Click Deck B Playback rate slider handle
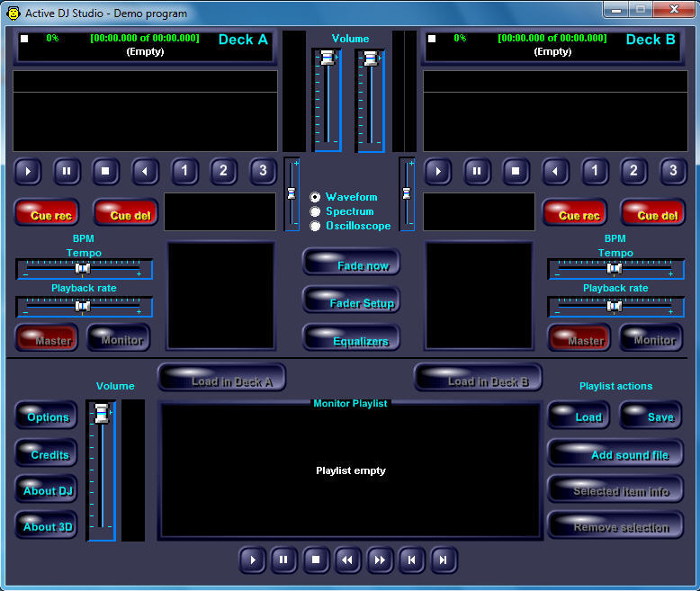 click(x=615, y=306)
